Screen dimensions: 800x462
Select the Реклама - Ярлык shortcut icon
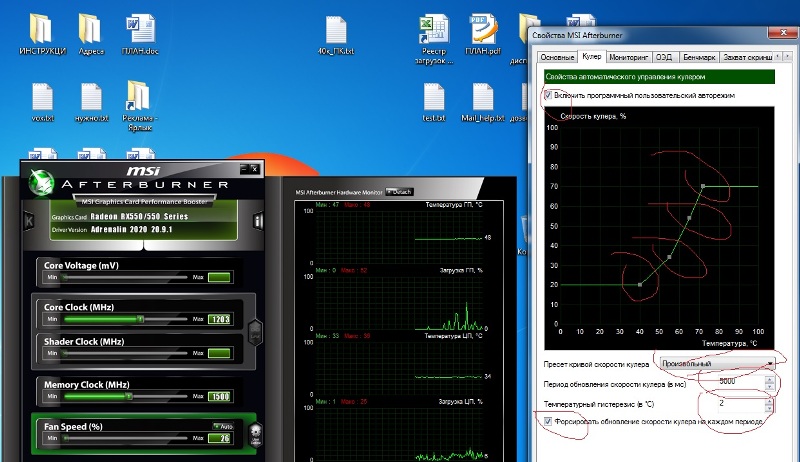click(139, 106)
